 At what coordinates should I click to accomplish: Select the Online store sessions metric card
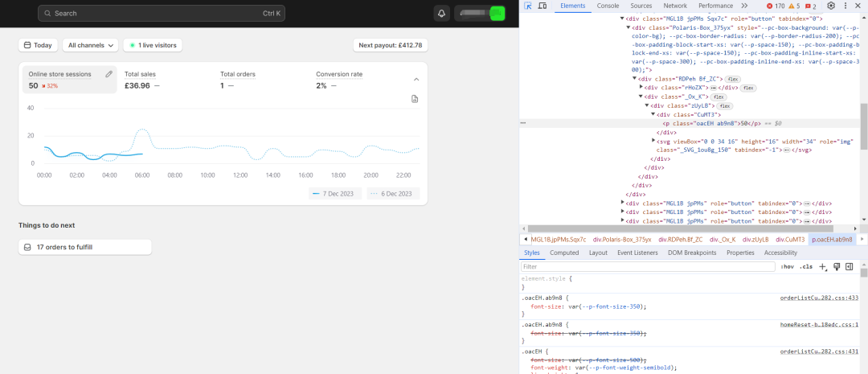click(x=70, y=80)
